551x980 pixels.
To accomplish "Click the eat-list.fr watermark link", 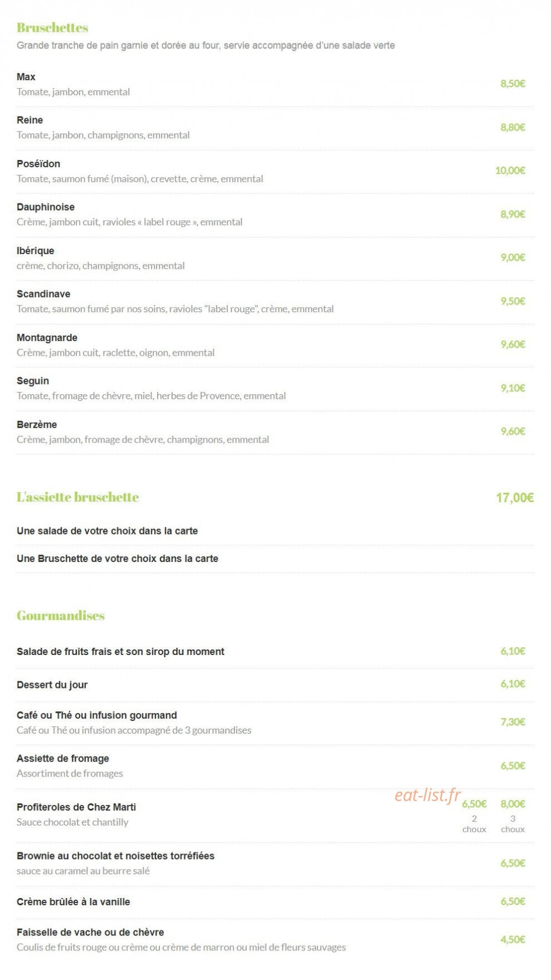I will coord(428,794).
